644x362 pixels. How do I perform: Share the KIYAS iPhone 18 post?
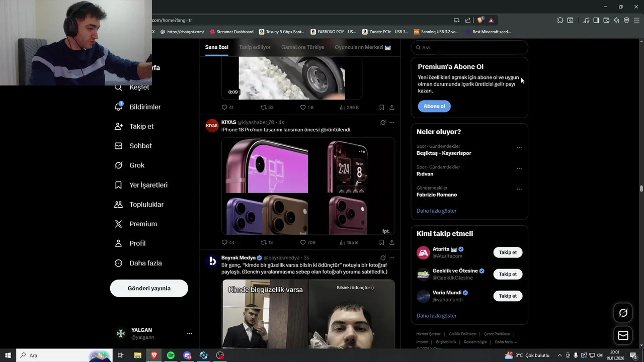click(392, 242)
